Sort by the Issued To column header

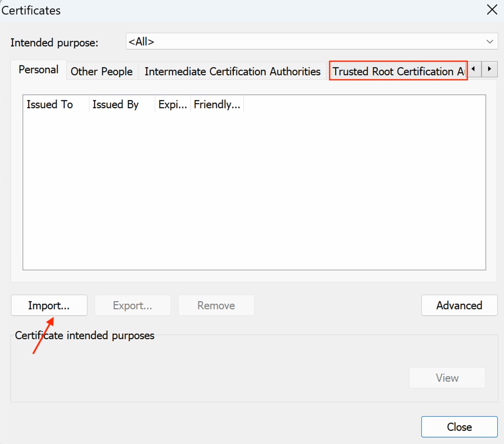pos(56,104)
